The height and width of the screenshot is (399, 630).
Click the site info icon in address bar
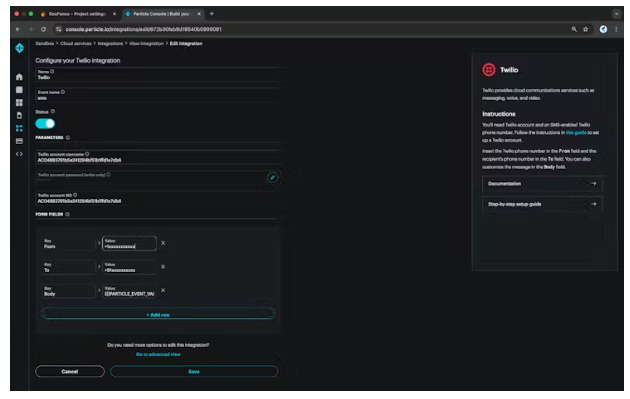tap(59, 29)
